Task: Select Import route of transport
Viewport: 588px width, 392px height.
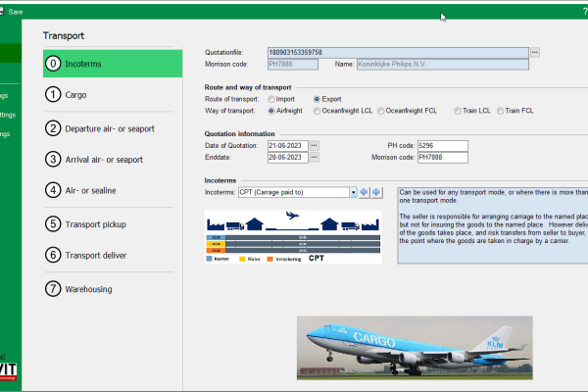Action: tap(271, 99)
